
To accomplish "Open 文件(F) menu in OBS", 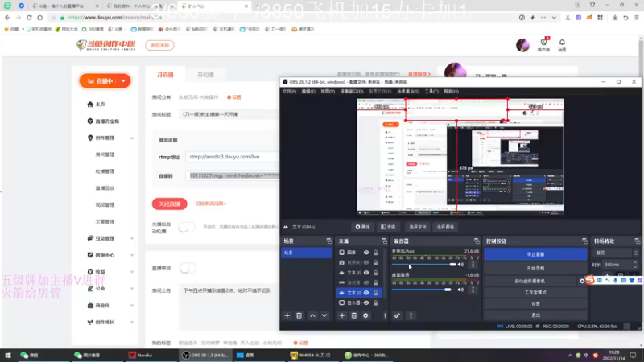I will [x=289, y=92].
